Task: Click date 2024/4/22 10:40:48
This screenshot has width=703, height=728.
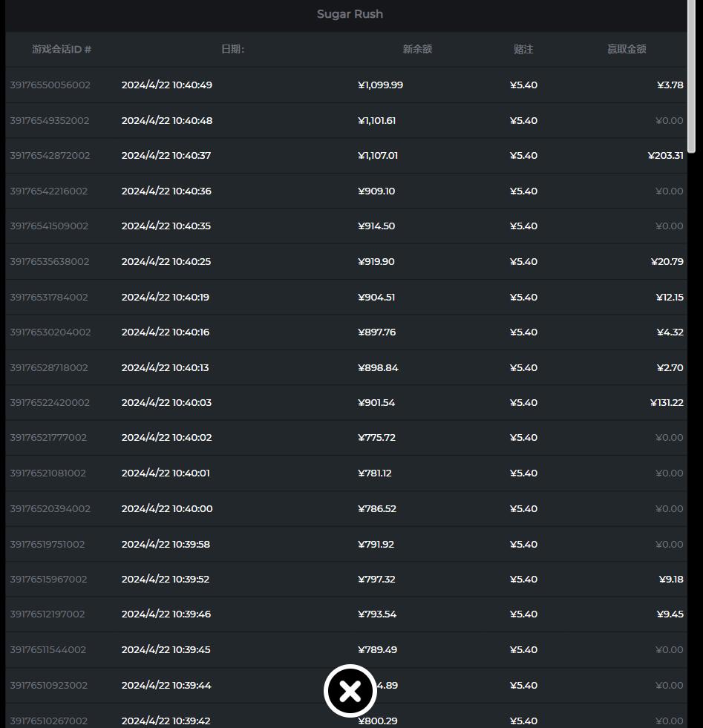Action: click(167, 120)
